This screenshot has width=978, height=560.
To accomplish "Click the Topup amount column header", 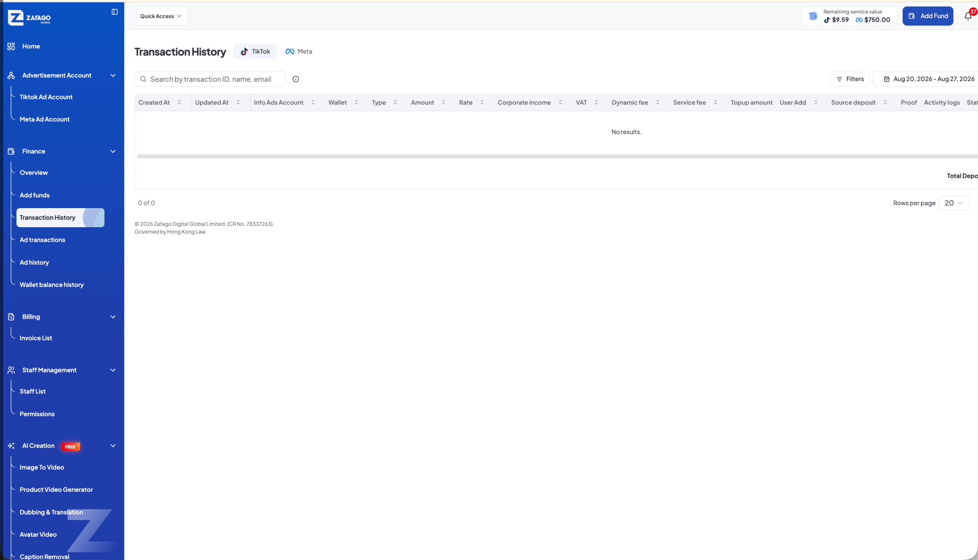I will point(751,103).
